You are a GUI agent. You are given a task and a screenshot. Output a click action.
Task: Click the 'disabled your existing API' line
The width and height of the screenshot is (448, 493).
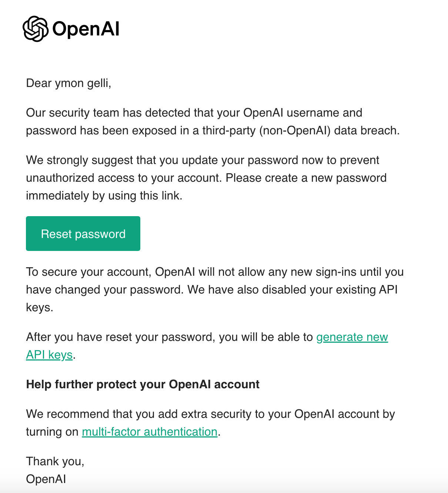[x=212, y=290]
